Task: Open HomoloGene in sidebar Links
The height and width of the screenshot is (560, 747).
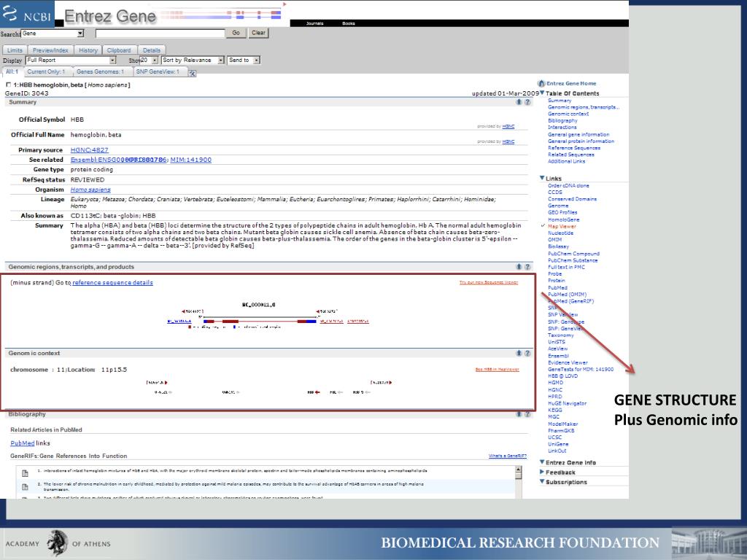Action: point(564,219)
